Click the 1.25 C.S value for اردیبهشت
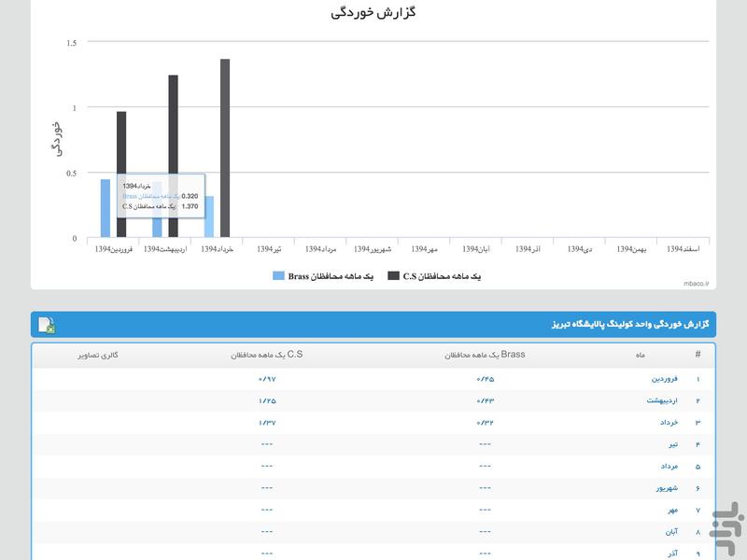The height and width of the screenshot is (560, 747). [x=267, y=401]
